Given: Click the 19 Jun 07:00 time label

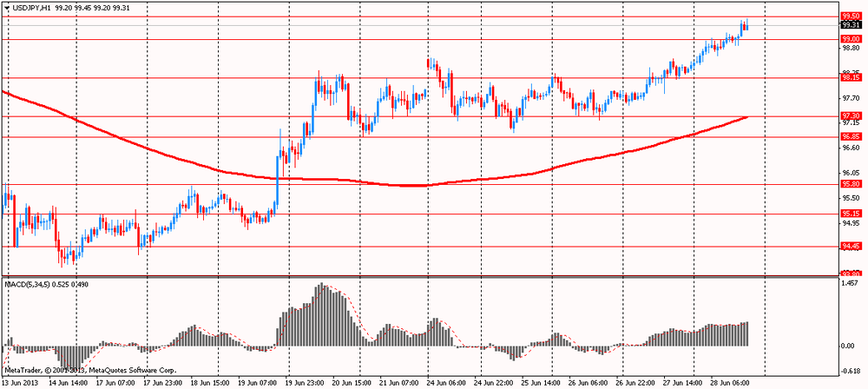Looking at the screenshot, I should 259,382.
